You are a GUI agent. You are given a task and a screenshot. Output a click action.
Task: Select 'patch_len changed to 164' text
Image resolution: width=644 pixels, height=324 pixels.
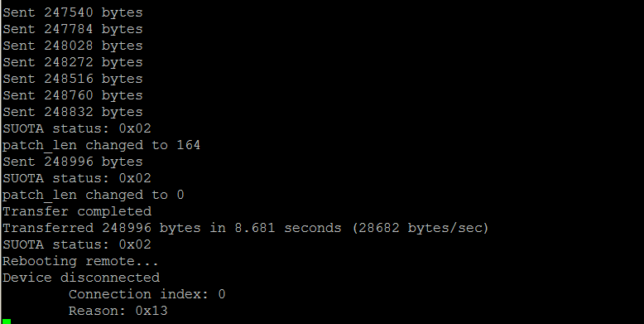click(102, 145)
